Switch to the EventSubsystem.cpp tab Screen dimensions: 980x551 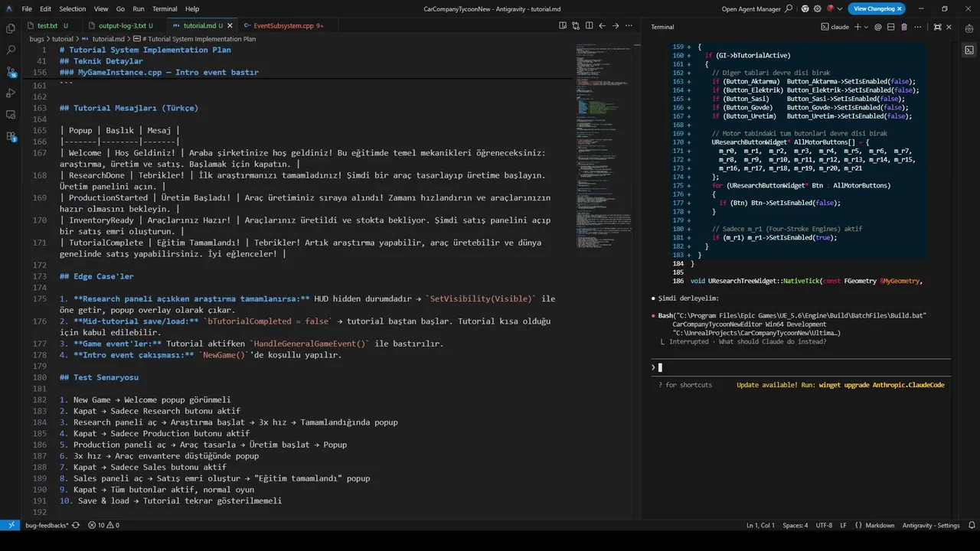[x=286, y=25]
